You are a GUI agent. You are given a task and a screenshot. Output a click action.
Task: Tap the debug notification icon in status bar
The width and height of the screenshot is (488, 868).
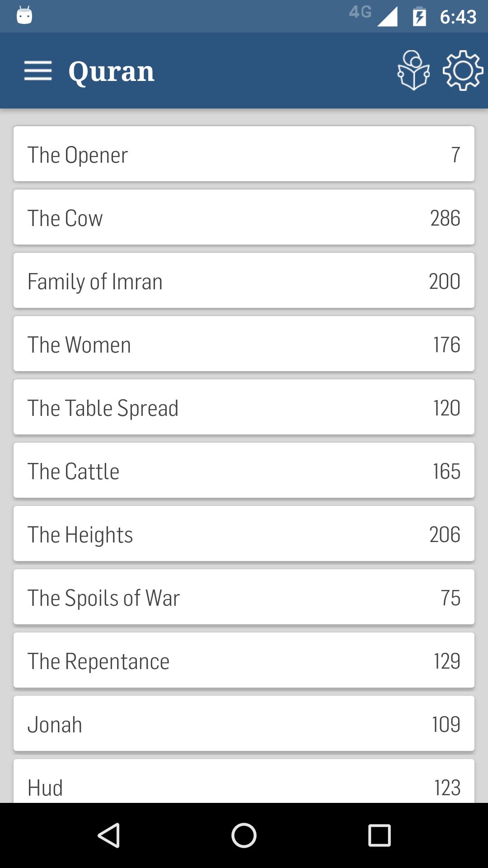[24, 15]
